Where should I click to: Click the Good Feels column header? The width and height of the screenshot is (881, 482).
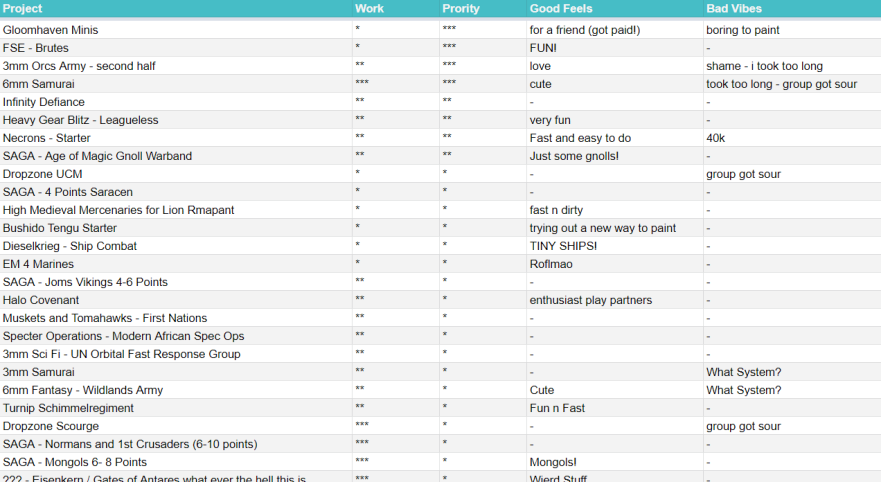[x=562, y=9]
